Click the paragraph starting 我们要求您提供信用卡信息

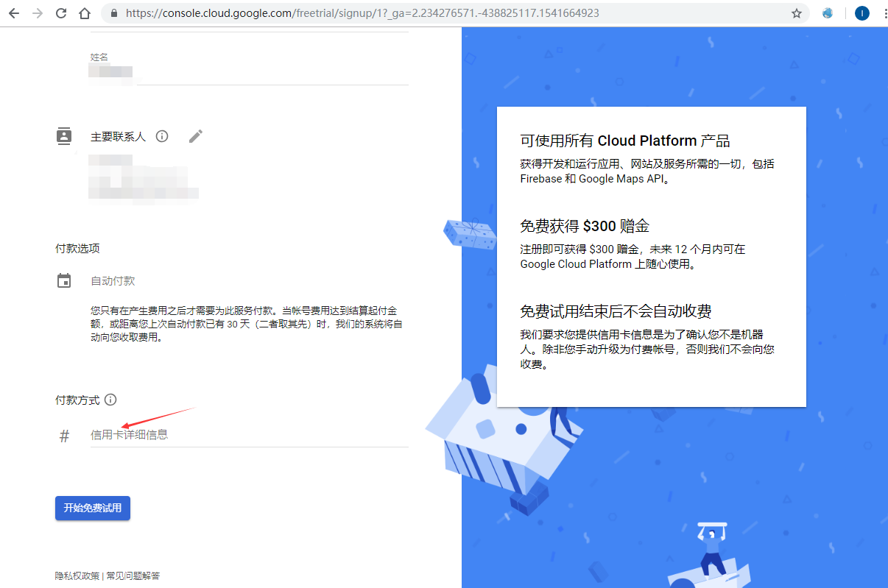click(647, 349)
